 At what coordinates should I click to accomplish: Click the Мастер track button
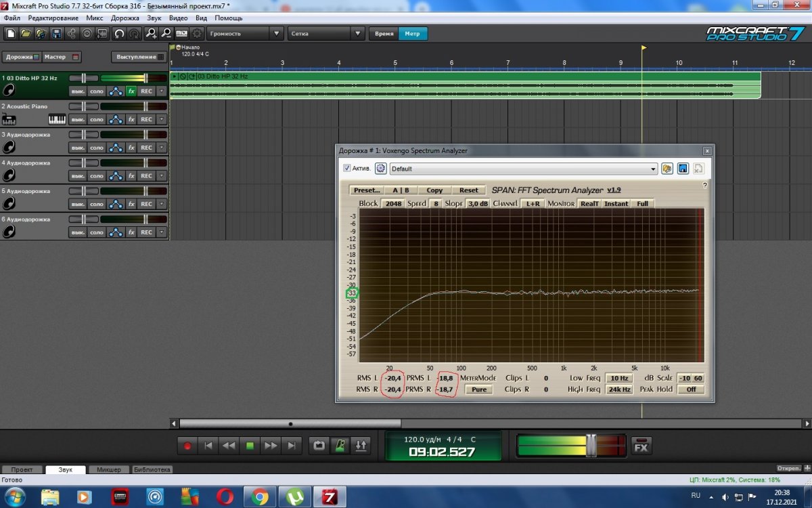(x=62, y=57)
